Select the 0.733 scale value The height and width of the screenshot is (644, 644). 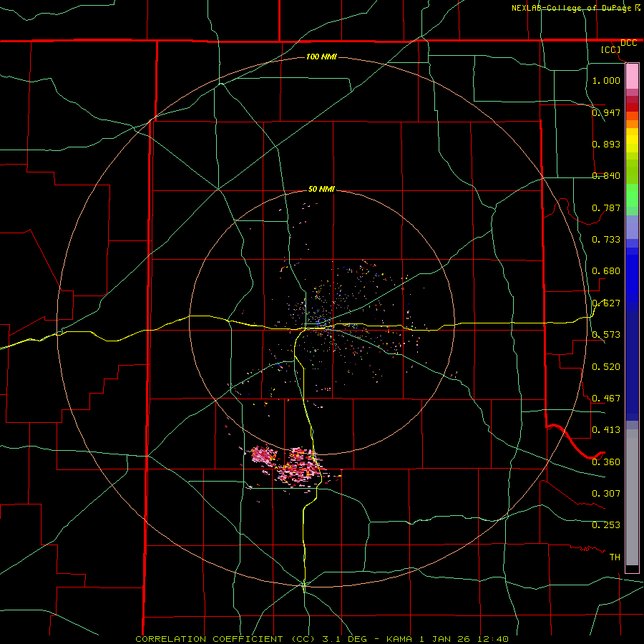point(606,240)
